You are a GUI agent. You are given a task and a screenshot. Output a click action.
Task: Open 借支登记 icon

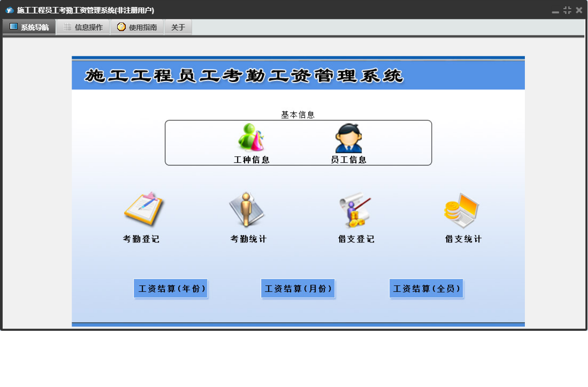[x=355, y=210]
